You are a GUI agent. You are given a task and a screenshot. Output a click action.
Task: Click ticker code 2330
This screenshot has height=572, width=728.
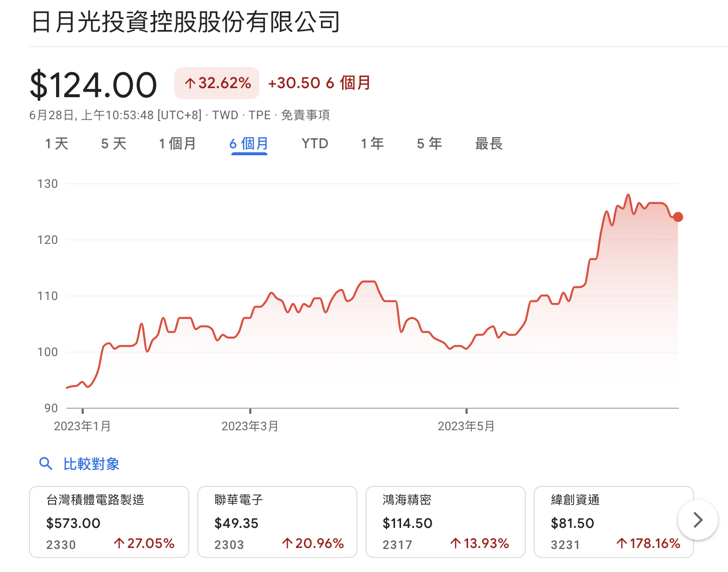[x=61, y=545]
